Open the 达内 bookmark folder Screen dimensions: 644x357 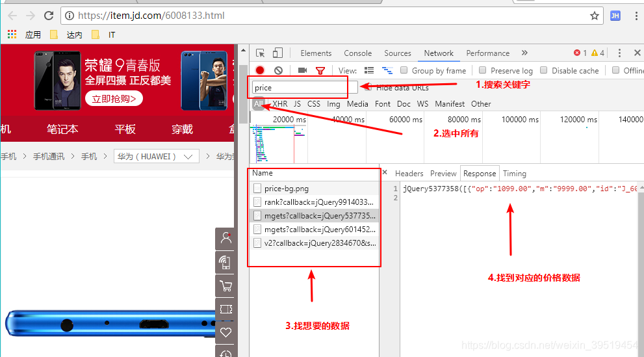[66, 35]
